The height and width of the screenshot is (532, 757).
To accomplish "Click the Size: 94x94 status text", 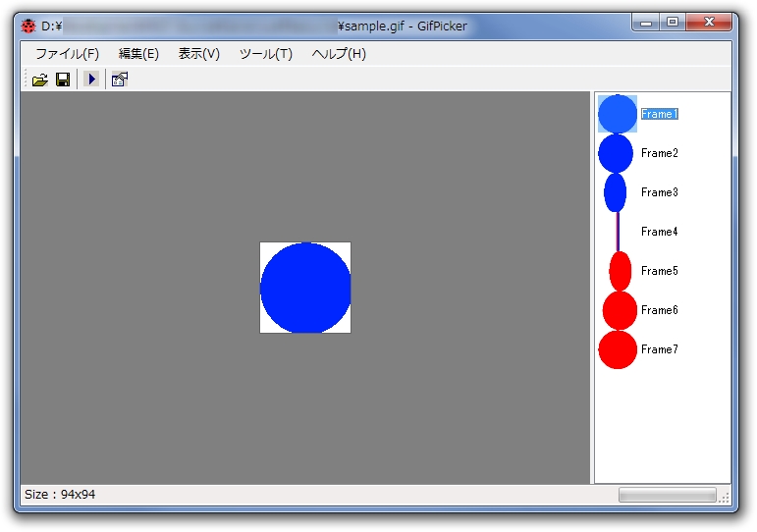I will point(60,495).
